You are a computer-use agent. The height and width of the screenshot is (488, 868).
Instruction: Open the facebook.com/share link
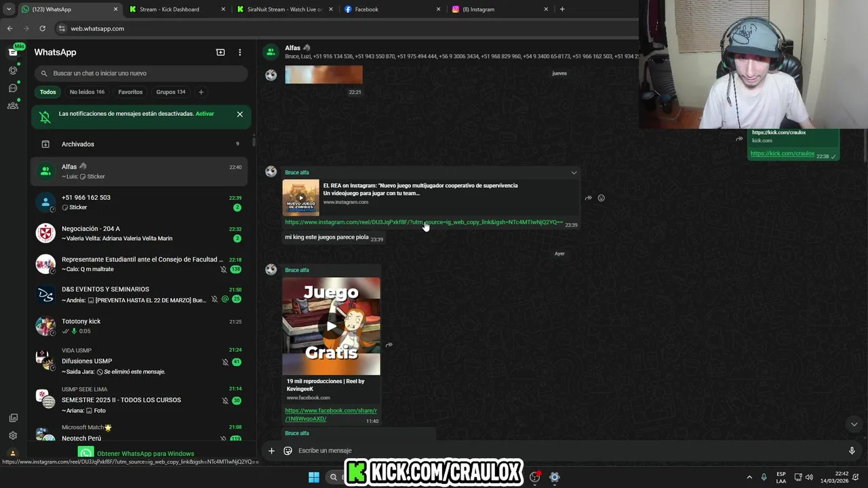tap(331, 415)
